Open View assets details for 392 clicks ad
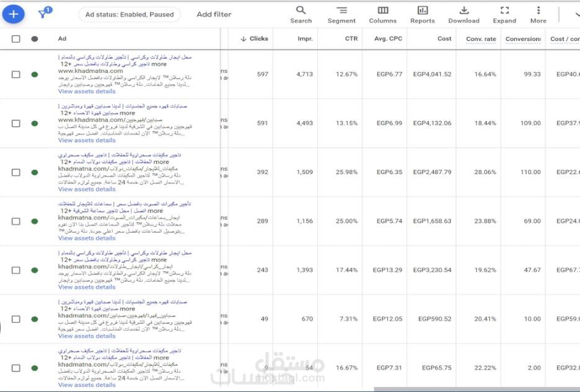The image size is (580, 392). tap(87, 189)
